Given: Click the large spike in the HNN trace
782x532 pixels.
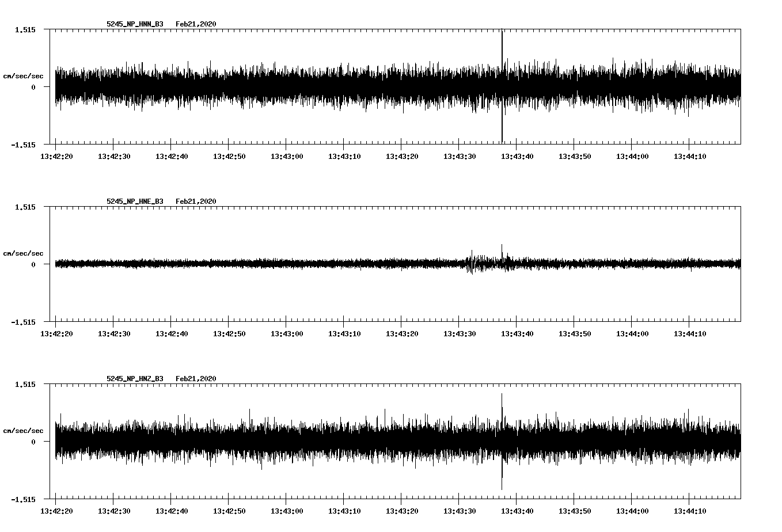Looking at the screenshot, I should tap(502, 86).
